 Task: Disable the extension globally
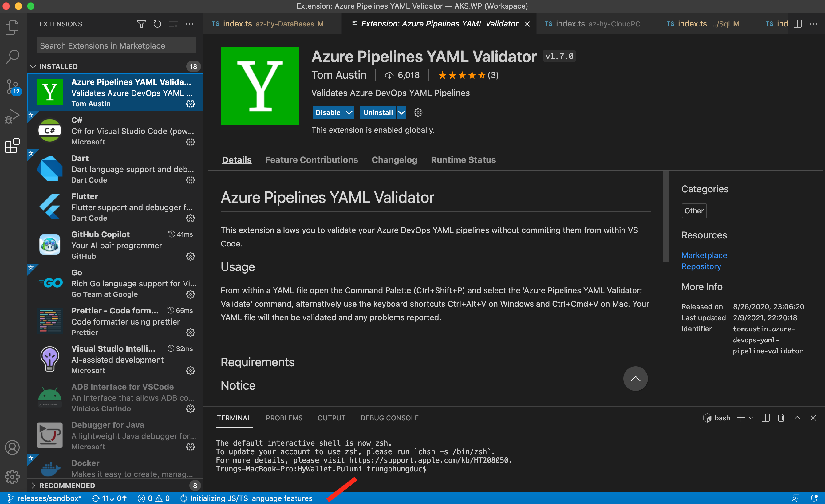pos(328,112)
